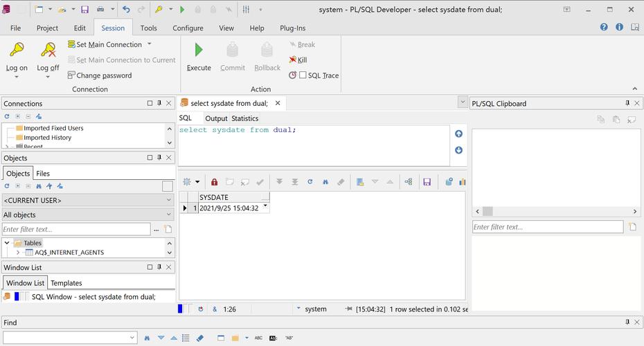Collapse the Tables folder in the object tree

pyautogui.click(x=7, y=243)
